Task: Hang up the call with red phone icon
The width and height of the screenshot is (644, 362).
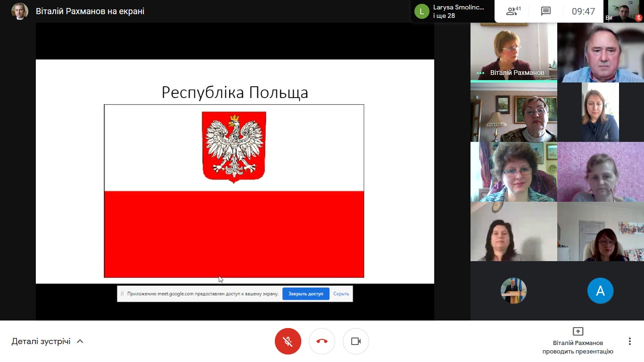Action: coord(322,341)
